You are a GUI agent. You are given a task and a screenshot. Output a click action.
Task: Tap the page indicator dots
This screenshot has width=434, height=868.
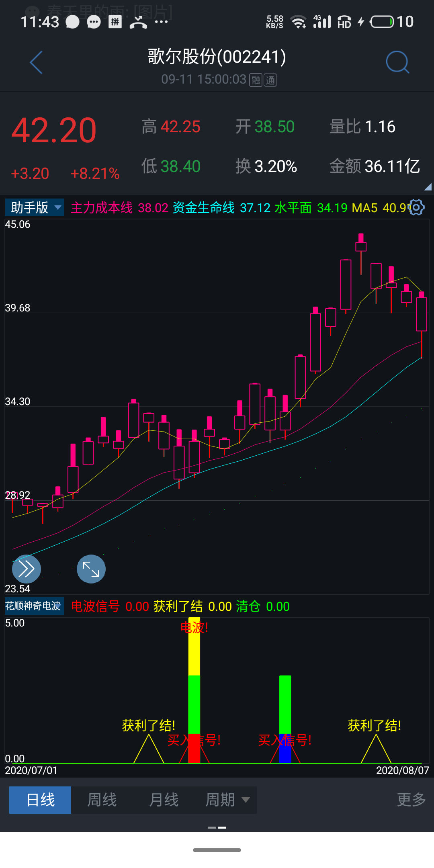click(217, 827)
